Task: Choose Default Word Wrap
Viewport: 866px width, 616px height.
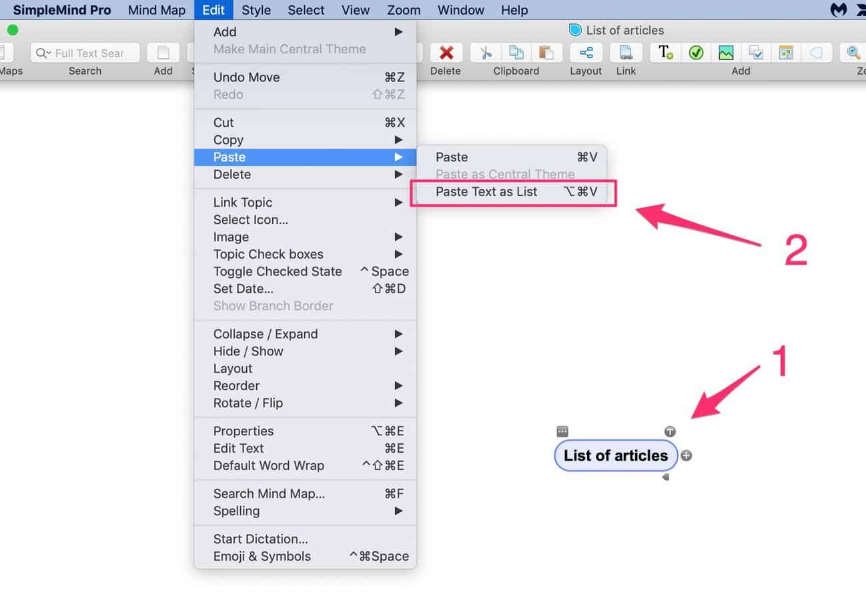Action: pyautogui.click(x=305, y=466)
